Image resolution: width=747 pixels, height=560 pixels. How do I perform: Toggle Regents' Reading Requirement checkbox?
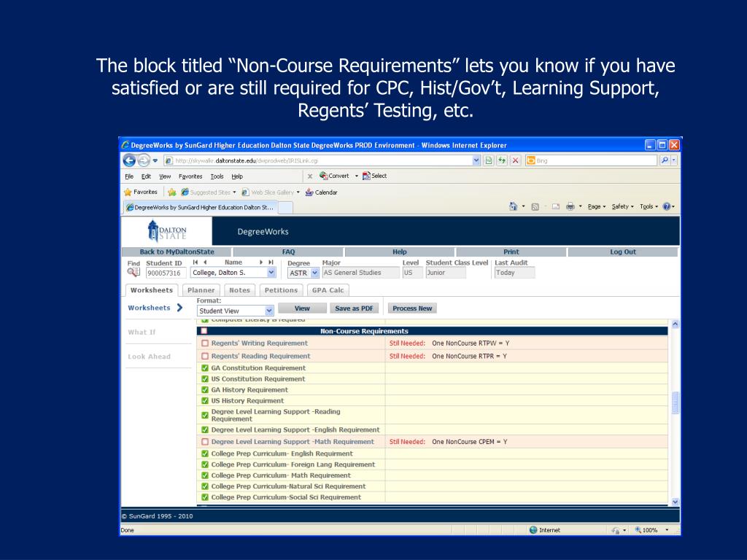tap(205, 356)
